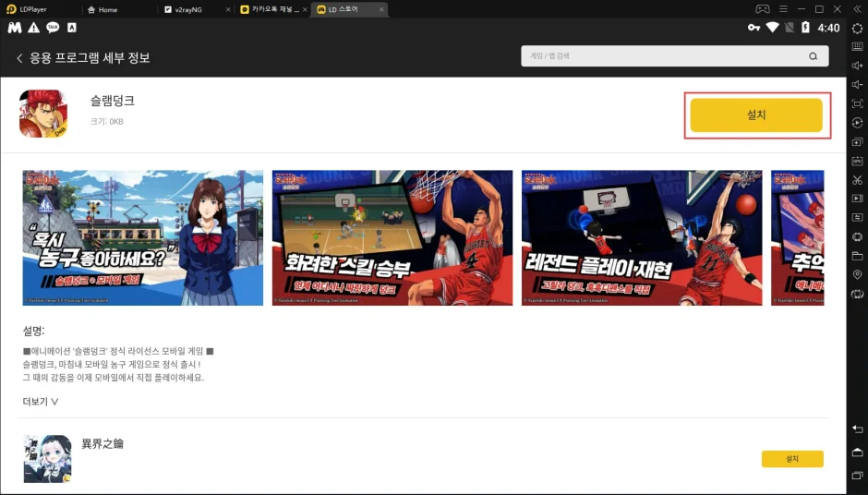The image size is (868, 495).
Task: Click the VPN key icon in status bar
Action: coord(753,28)
